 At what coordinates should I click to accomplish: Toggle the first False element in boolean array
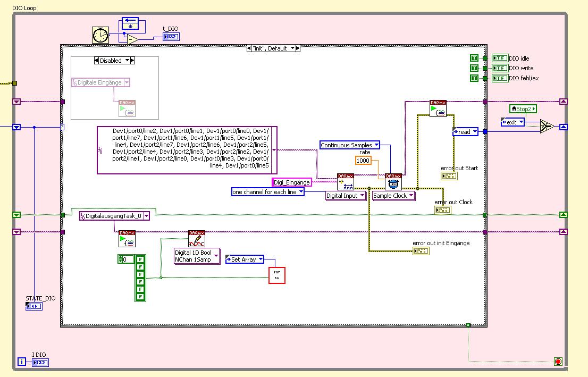[140, 259]
